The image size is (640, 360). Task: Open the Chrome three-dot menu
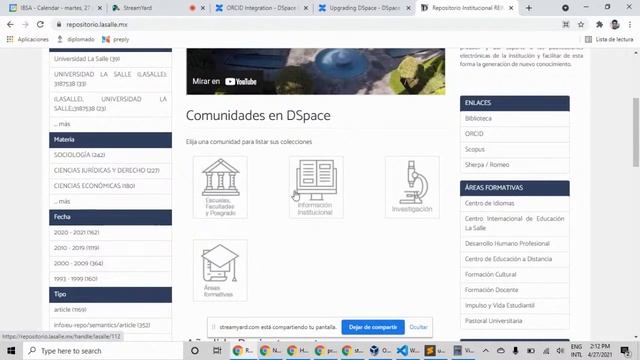coord(630,24)
